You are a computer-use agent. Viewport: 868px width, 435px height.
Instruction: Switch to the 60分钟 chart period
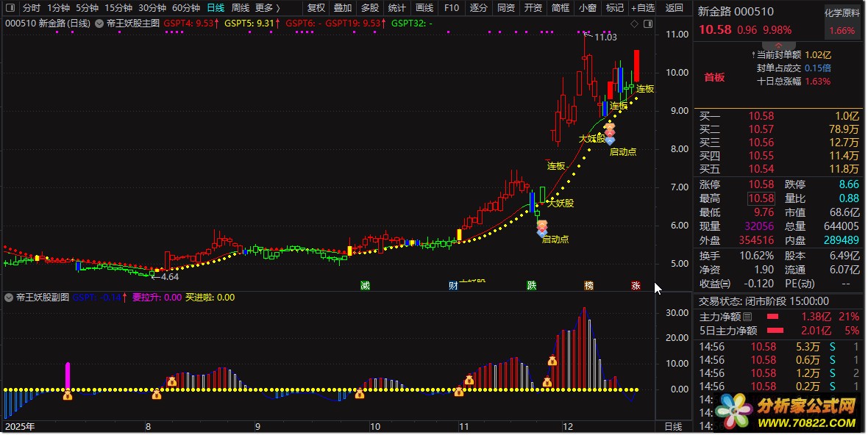(x=186, y=8)
